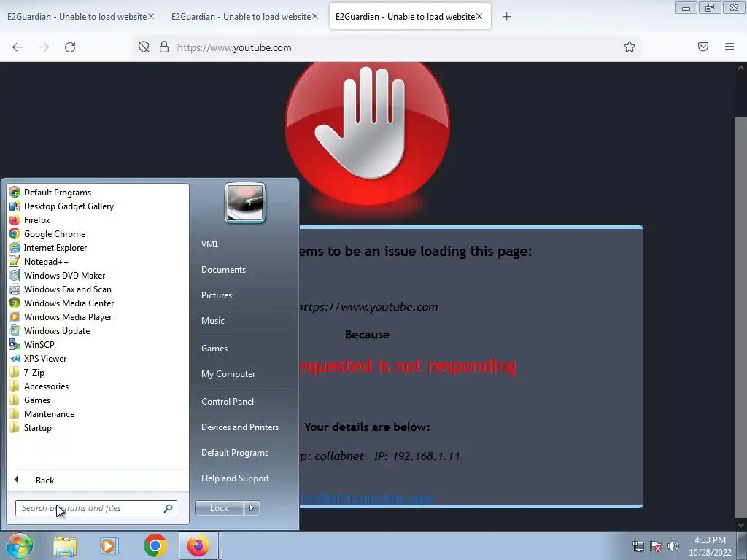Open Control Panel
747x560 pixels.
(228, 402)
